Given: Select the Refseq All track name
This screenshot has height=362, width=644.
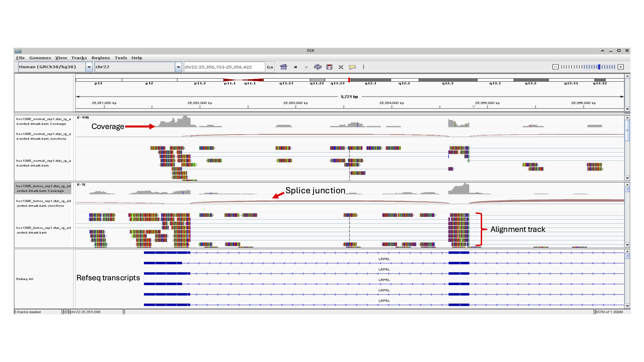Looking at the screenshot, I should click(x=25, y=279).
